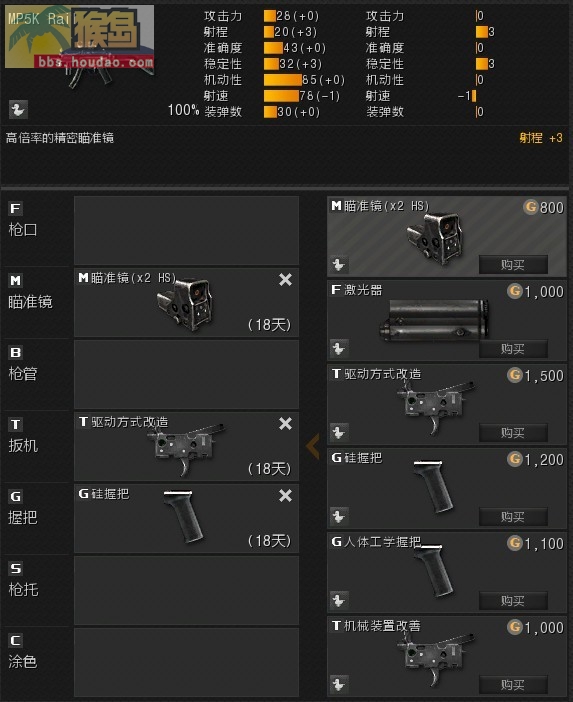The width and height of the screenshot is (573, 702).
Task: Click the empty 枪口 attachment slot
Action: click(186, 231)
